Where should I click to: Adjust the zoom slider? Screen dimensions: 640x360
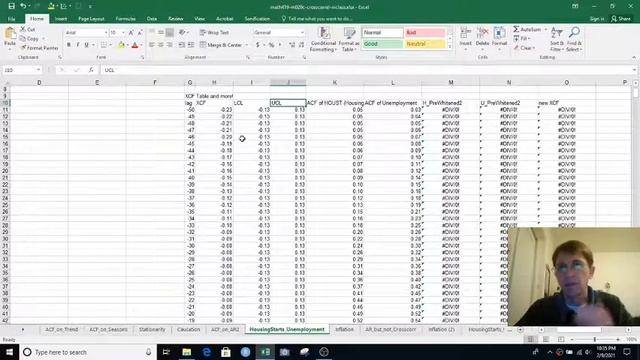point(595,340)
